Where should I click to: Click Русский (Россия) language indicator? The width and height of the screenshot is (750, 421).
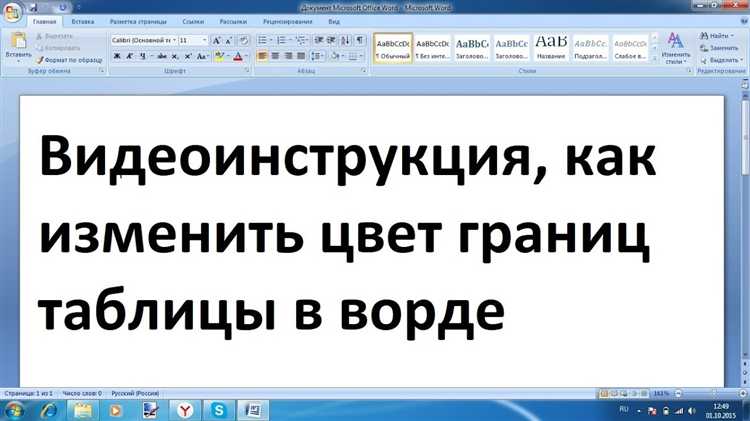tap(135, 393)
